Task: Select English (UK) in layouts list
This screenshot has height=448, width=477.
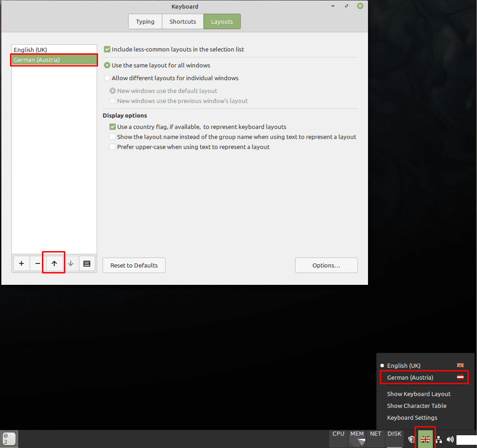Action: 54,50
